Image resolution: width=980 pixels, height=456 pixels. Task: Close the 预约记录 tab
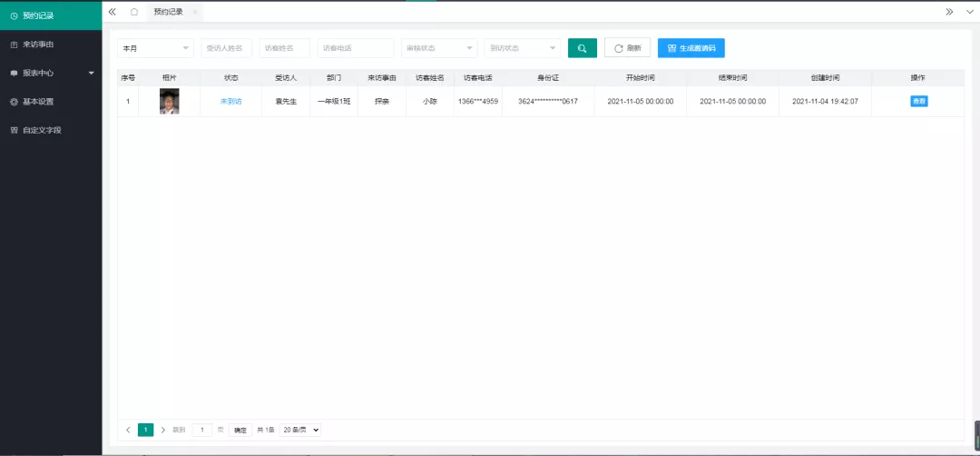(x=194, y=12)
